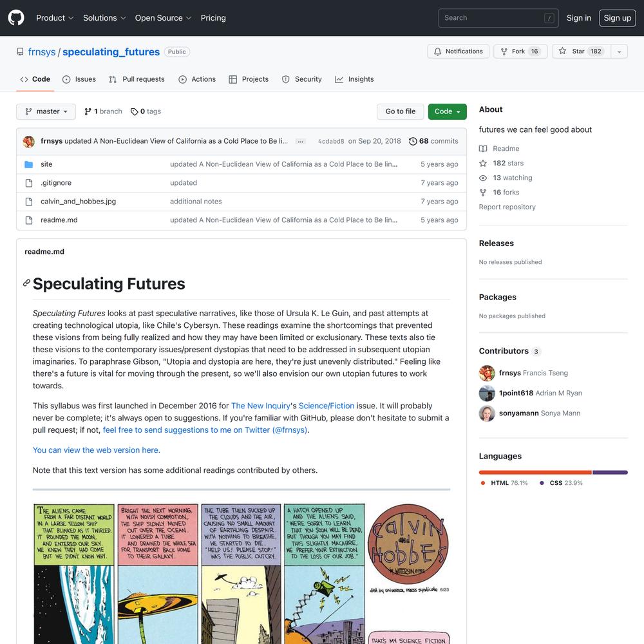Click the Notifications bell button
Image resolution: width=644 pixels, height=644 pixels.
tap(458, 52)
